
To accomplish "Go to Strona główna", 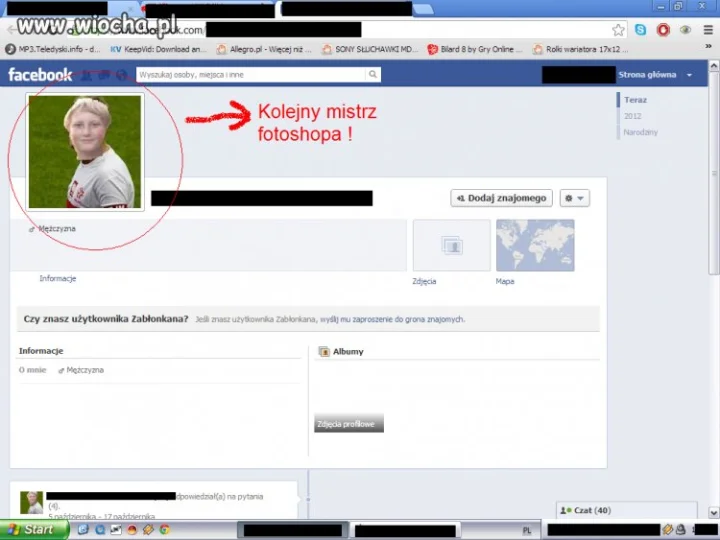I will (647, 74).
